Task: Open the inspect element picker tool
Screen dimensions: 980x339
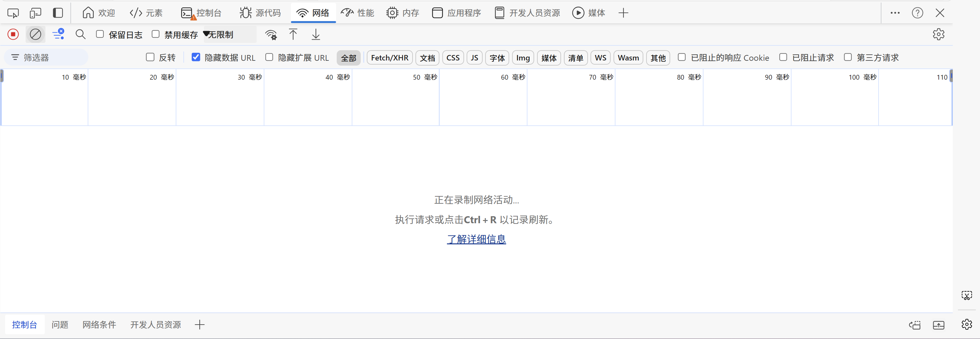Action: [x=13, y=13]
